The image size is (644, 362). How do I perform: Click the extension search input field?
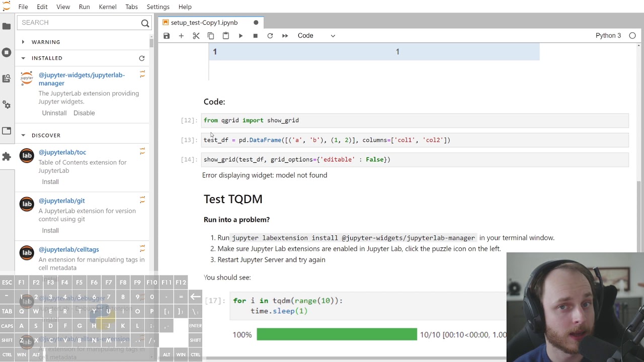[80, 23]
